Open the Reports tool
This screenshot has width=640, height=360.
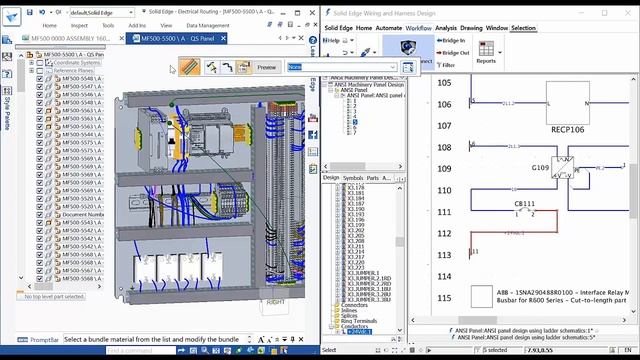(486, 52)
